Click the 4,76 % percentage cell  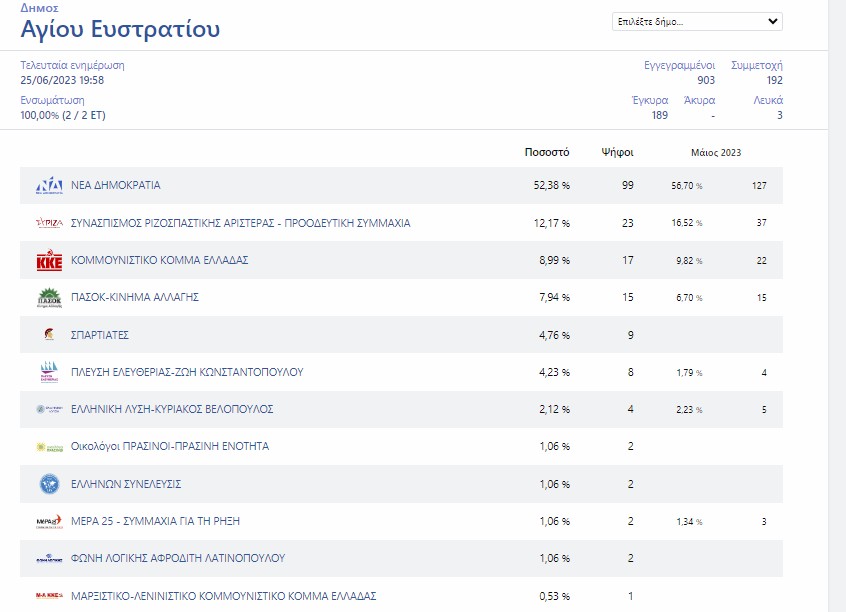554,335
